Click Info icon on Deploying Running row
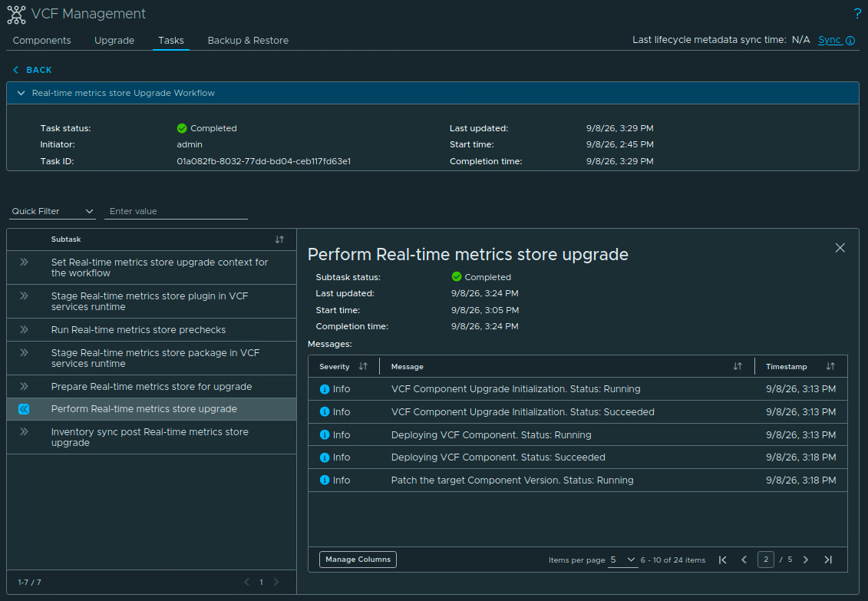Screen dimensions: 868x601 325,435
